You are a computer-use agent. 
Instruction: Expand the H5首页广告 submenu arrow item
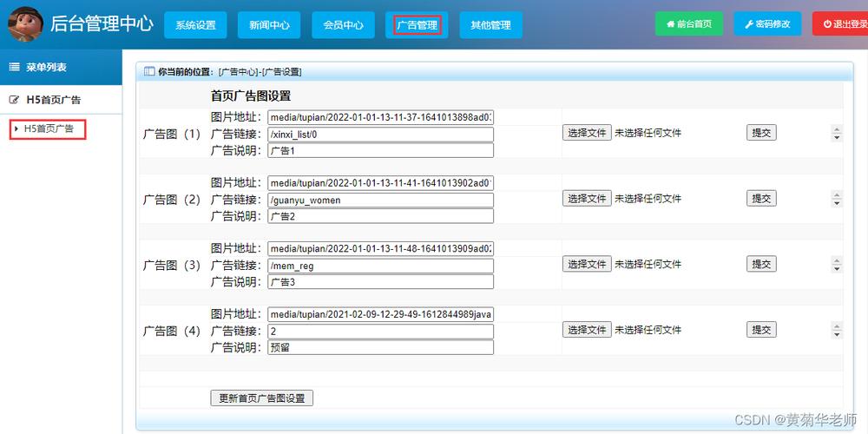(x=49, y=128)
